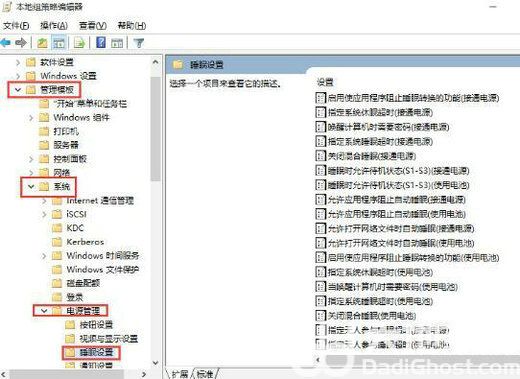This screenshot has width=520, height=379.
Task: Select the 服务器 folder in tree
Action: pos(59,145)
